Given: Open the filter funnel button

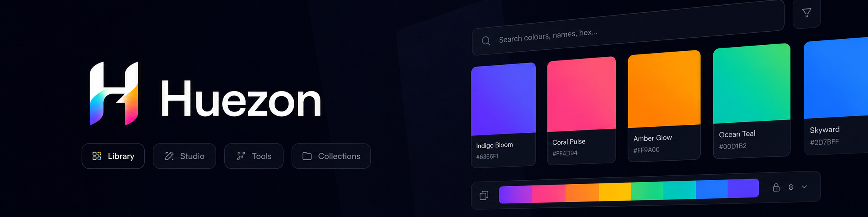Looking at the screenshot, I should coord(806,13).
